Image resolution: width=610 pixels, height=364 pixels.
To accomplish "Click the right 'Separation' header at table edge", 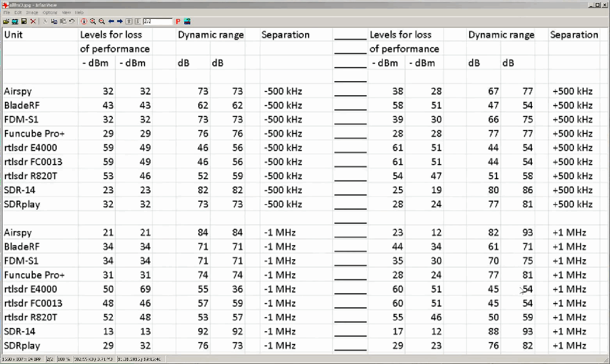I will click(x=574, y=35).
